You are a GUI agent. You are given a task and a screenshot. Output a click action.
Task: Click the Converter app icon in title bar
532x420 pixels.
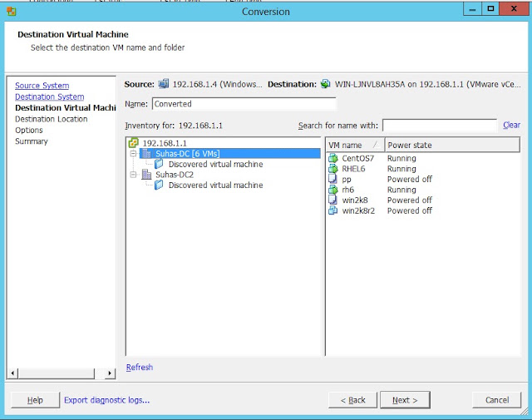coord(11,12)
